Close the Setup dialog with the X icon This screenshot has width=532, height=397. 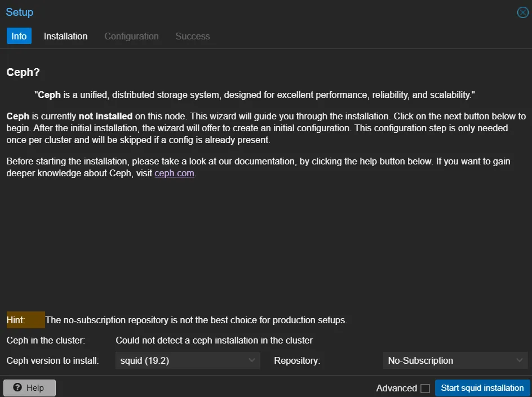pos(522,12)
